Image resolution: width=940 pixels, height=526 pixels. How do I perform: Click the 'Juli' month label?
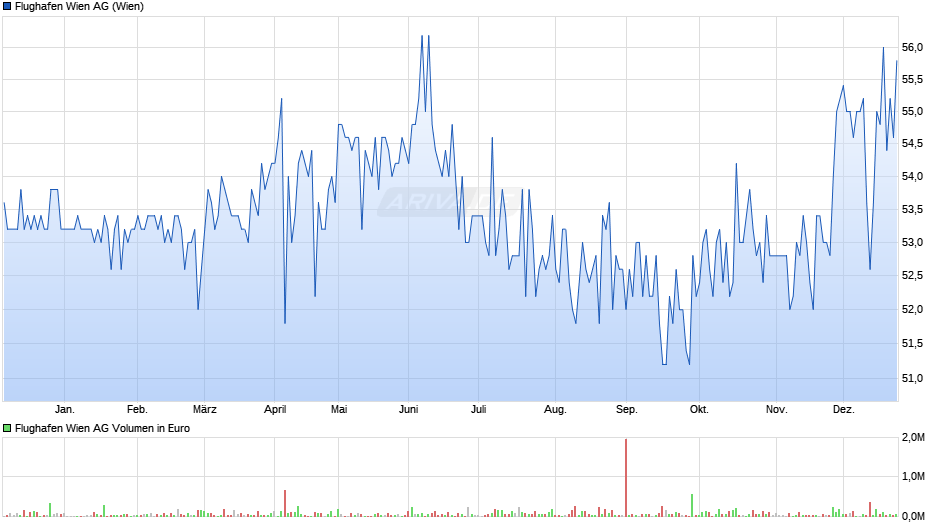478,409
